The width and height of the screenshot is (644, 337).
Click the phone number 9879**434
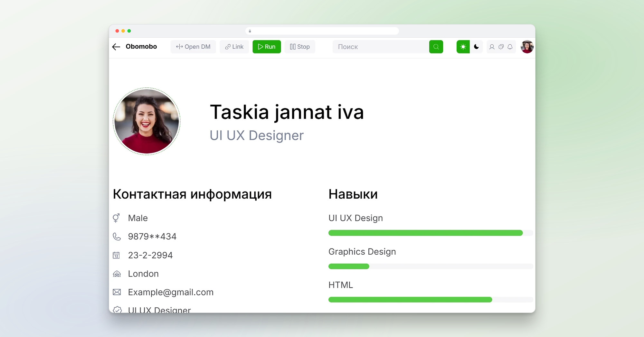coord(152,237)
